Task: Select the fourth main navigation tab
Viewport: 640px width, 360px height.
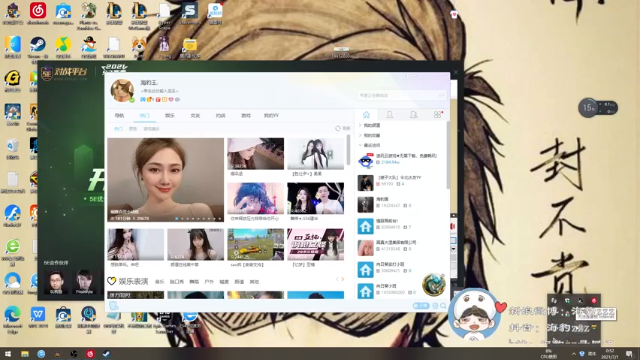Action: (x=195, y=116)
